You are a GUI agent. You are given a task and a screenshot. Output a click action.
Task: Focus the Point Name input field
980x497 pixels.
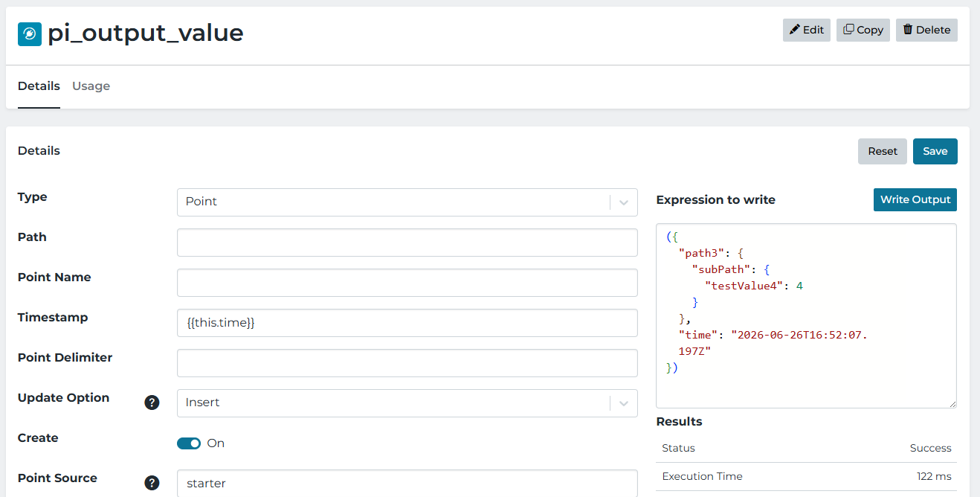[x=407, y=283]
